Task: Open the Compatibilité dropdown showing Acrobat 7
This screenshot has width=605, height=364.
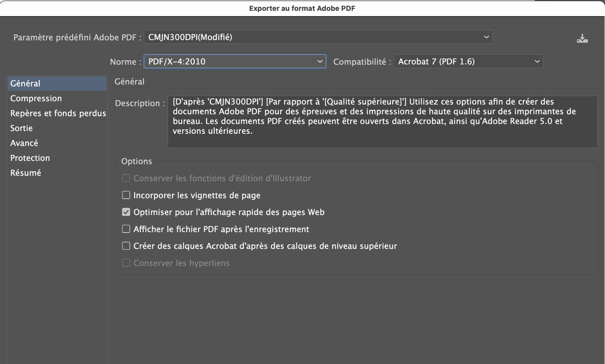Action: pos(468,61)
